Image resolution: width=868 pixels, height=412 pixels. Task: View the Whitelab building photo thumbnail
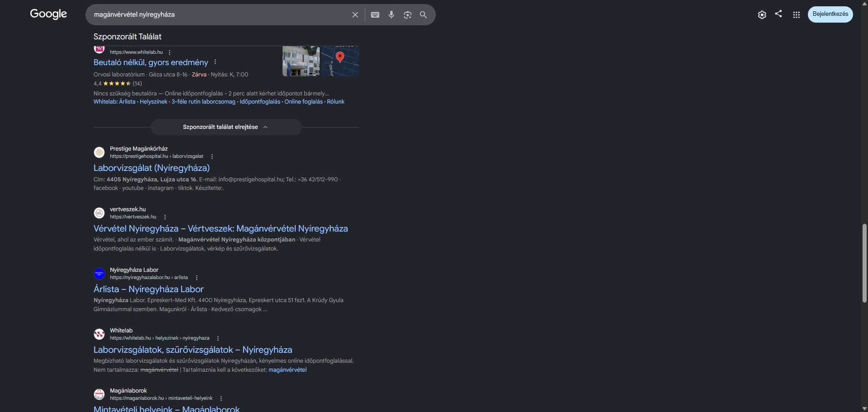(301, 61)
